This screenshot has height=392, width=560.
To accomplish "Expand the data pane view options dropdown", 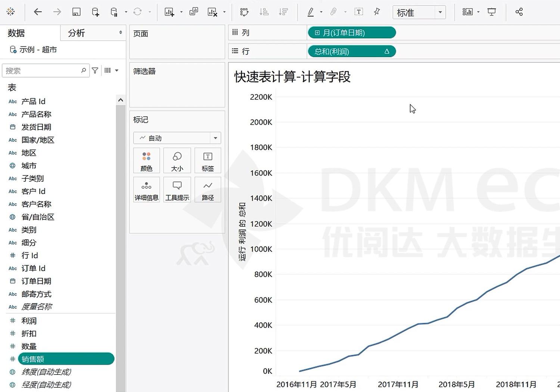I will 117,71.
